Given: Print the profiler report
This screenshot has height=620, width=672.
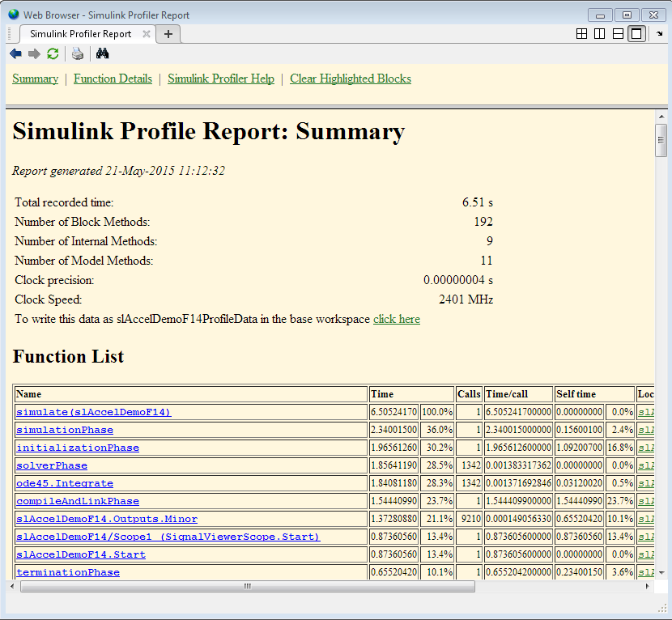Looking at the screenshot, I should pos(77,53).
